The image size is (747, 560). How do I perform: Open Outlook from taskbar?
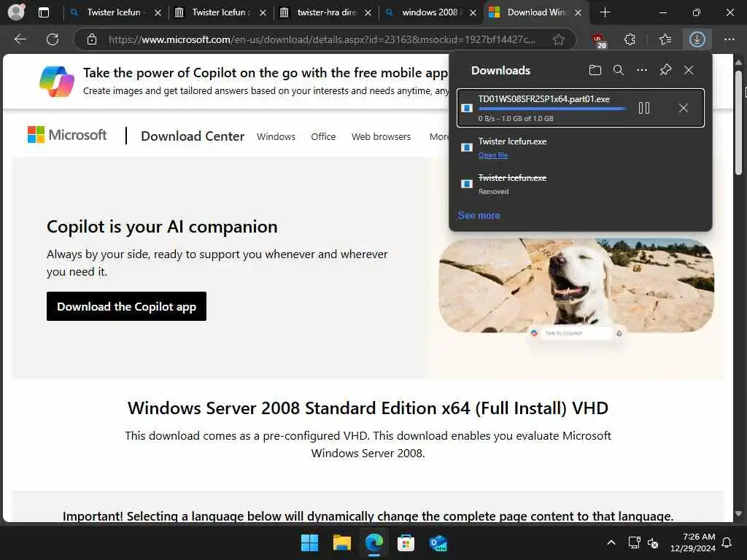point(438,542)
